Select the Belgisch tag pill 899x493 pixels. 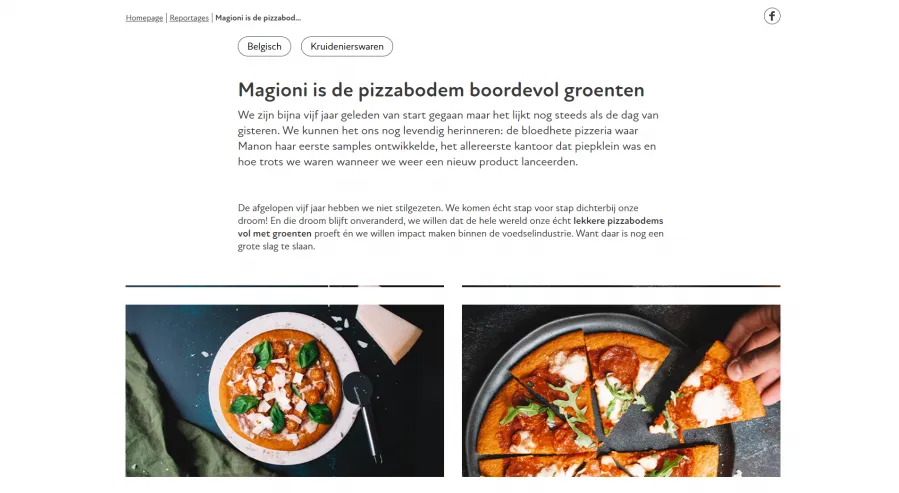point(264,46)
